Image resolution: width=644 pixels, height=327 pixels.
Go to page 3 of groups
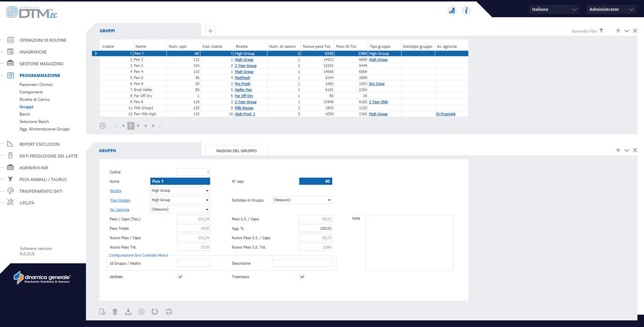coord(138,126)
